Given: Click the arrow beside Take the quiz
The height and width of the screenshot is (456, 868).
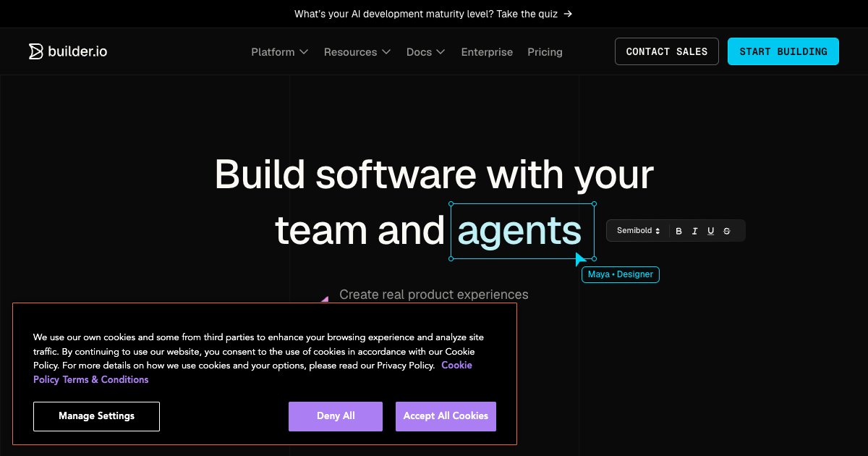Looking at the screenshot, I should 568,14.
